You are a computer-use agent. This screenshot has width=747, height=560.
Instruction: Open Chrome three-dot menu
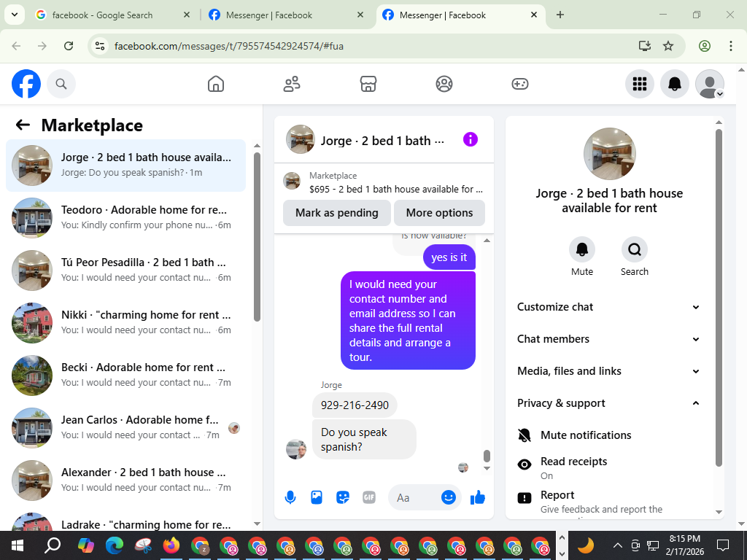click(x=731, y=46)
